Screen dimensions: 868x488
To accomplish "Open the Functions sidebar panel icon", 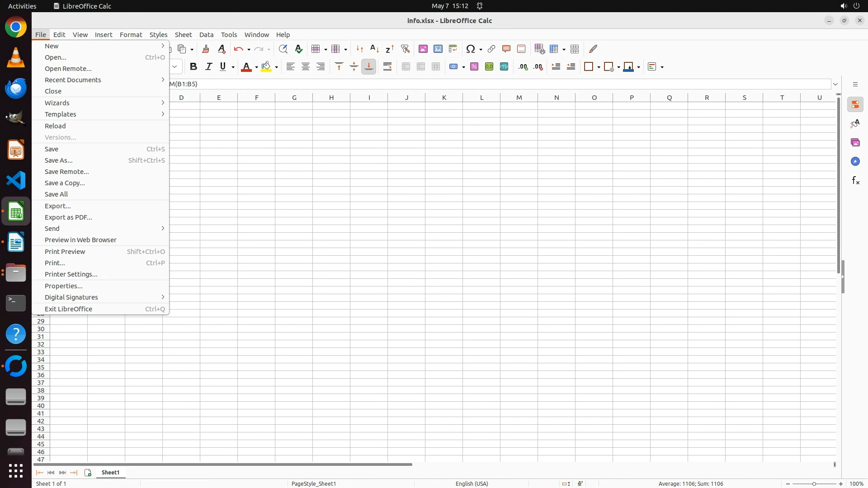I will click(855, 181).
